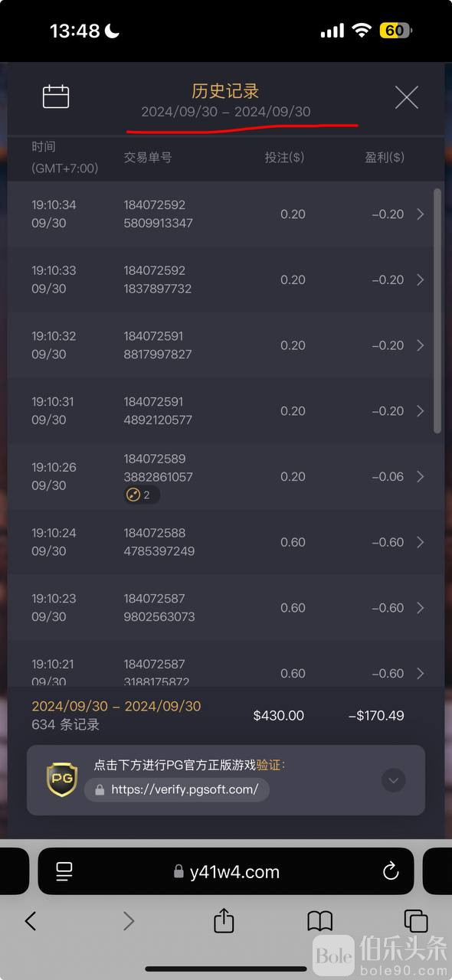Open the Safari share sheet
Viewport: 452px width, 980px height.
(224, 920)
